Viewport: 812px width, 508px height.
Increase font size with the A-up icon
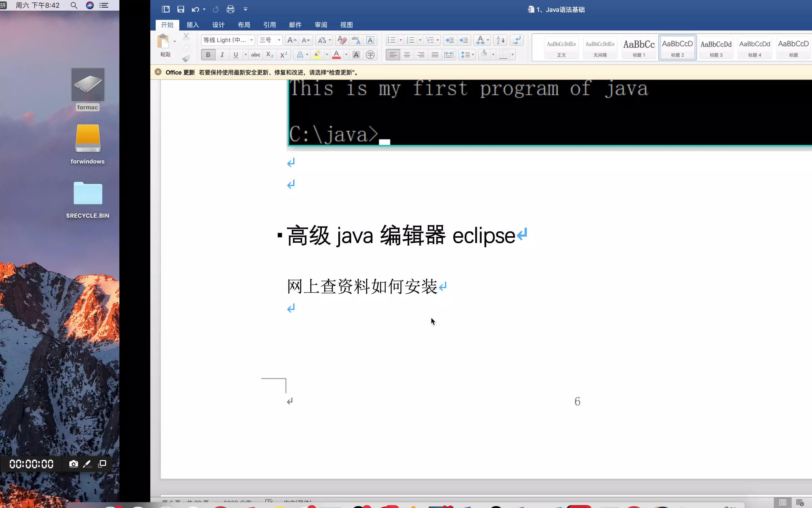[x=292, y=40]
